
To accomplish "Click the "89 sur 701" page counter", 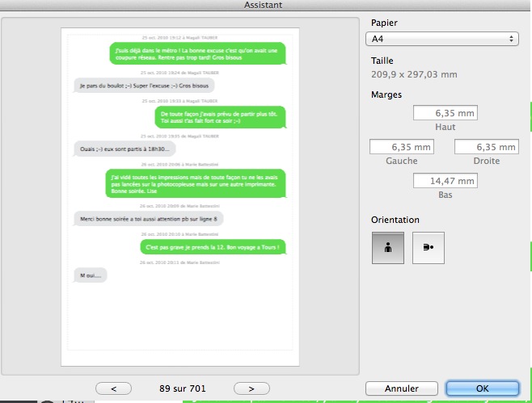I will 183,388.
